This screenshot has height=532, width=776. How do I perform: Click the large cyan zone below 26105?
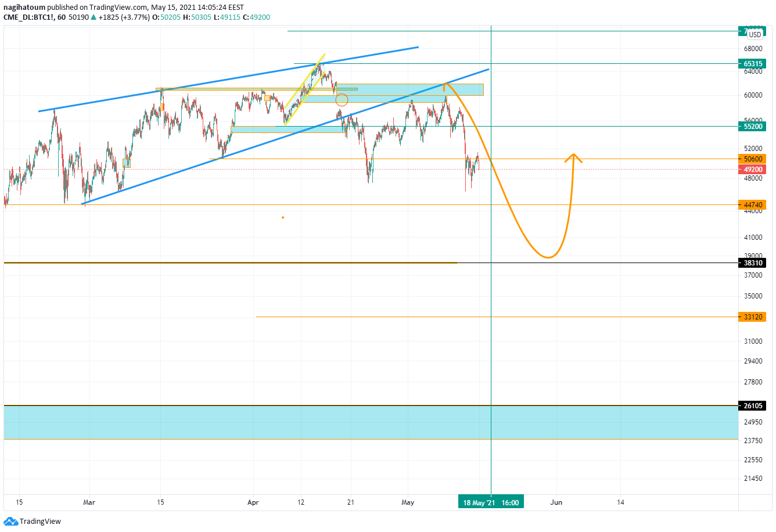click(371, 422)
